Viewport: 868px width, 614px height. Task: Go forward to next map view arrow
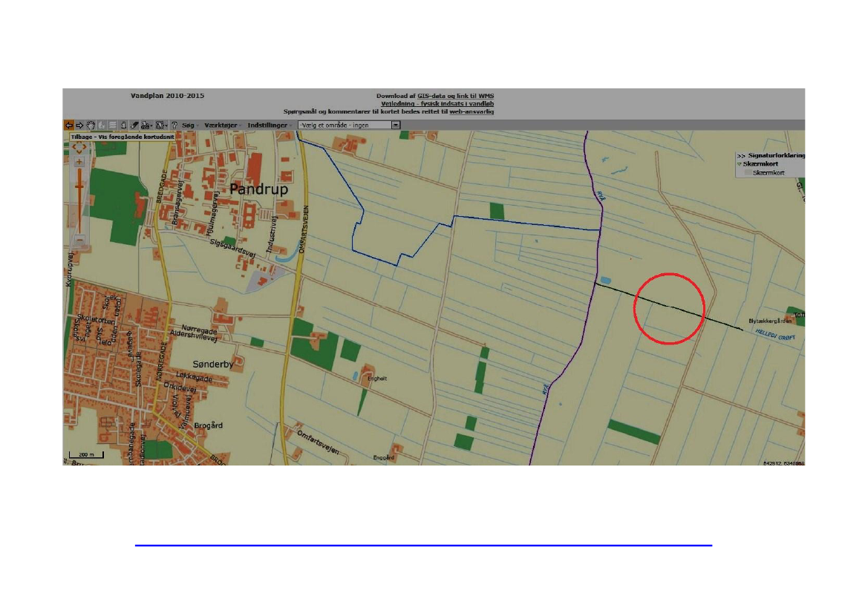[79, 125]
